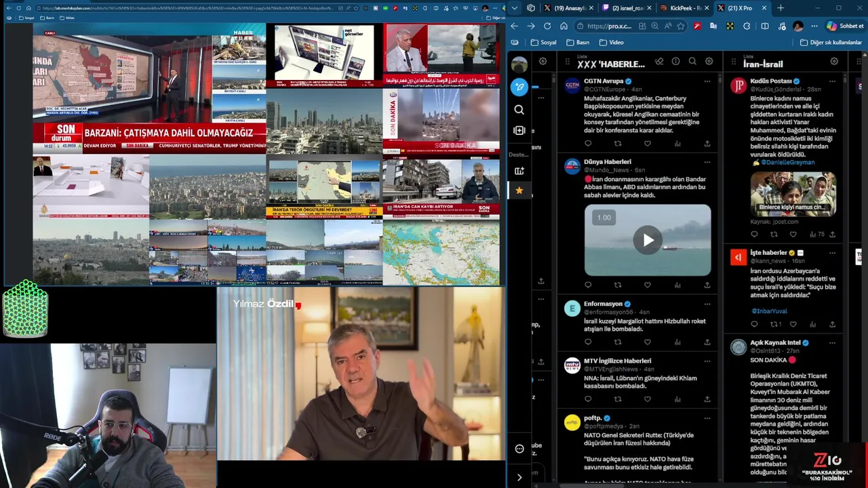Screen dimensions: 868x488
Task: Click the compose post button in X Pro sidebar
Action: pyautogui.click(x=519, y=87)
